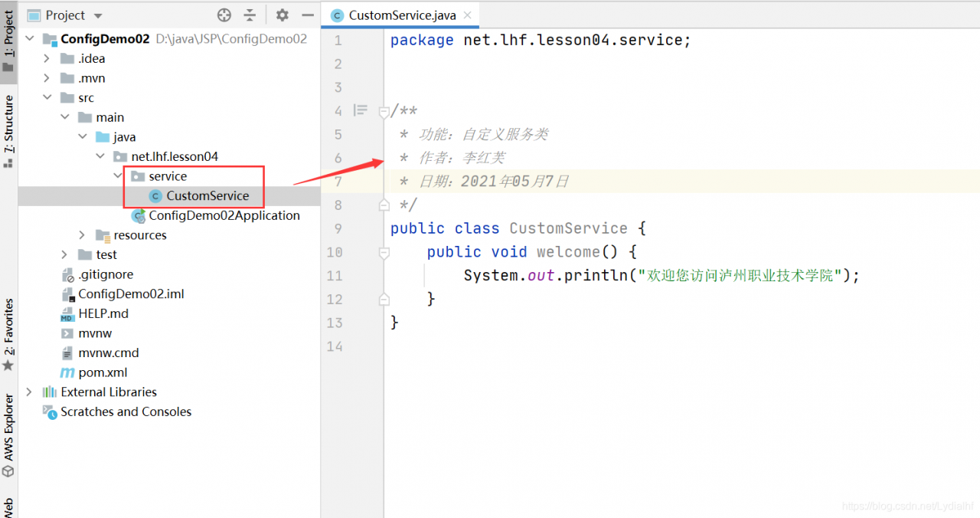Expand External Libraries node
Viewport: 980px width, 518px height.
tap(30, 392)
